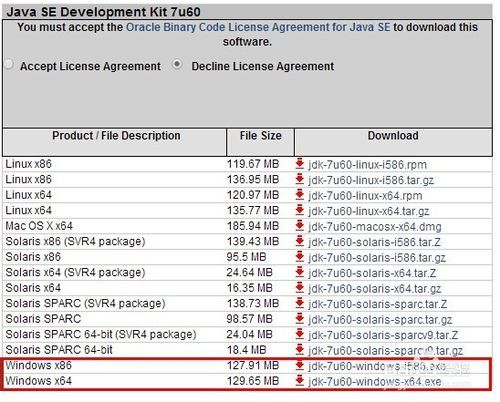Click the 18.4 MB file size cell
The image size is (500, 402).
[246, 350]
